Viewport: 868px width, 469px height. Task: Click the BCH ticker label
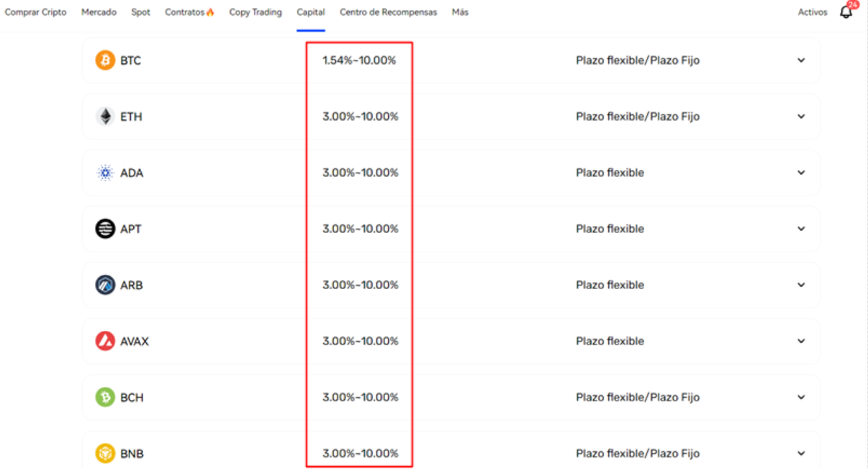pyautogui.click(x=132, y=397)
